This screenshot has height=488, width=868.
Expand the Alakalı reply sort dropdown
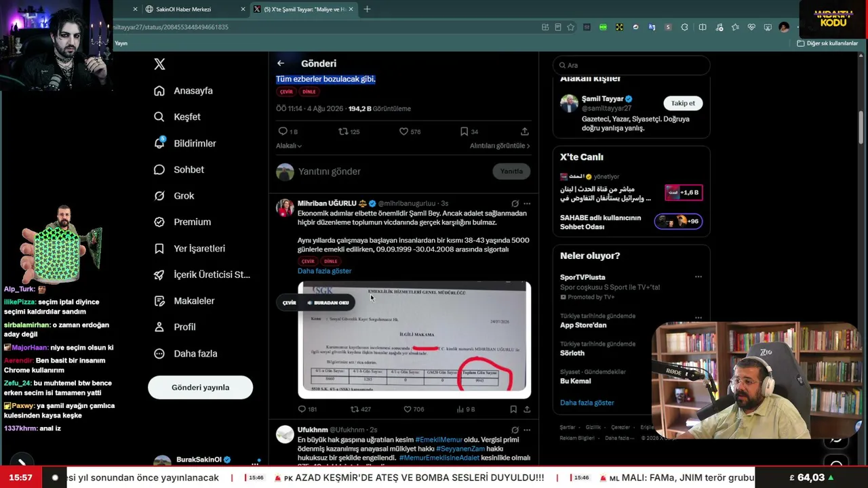point(289,146)
